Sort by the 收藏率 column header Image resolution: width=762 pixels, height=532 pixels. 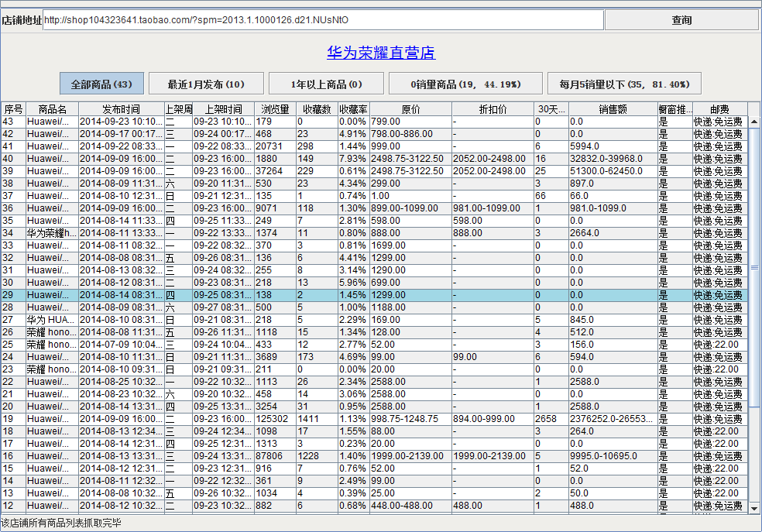(x=353, y=109)
